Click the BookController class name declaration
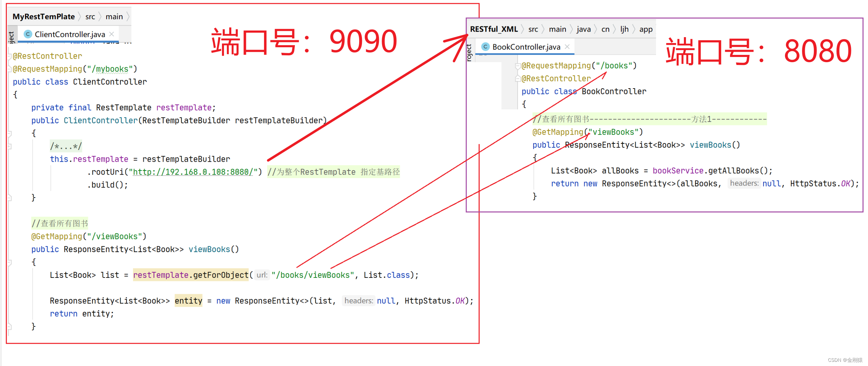 click(614, 91)
